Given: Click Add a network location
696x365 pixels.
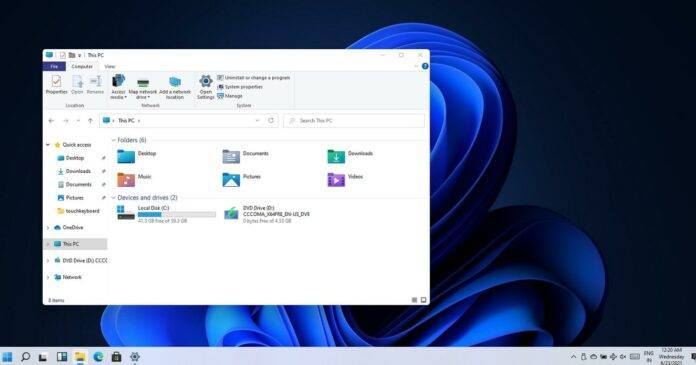Looking at the screenshot, I should point(175,87).
